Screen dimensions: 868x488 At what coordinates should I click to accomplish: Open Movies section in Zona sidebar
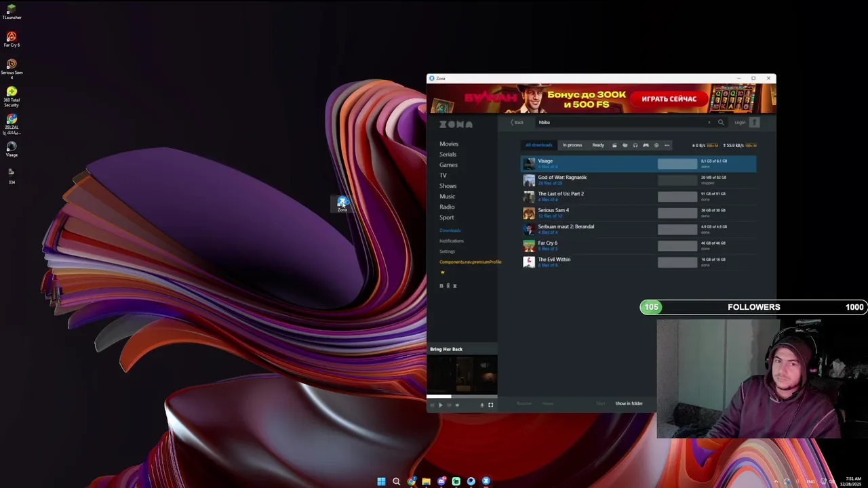(449, 144)
